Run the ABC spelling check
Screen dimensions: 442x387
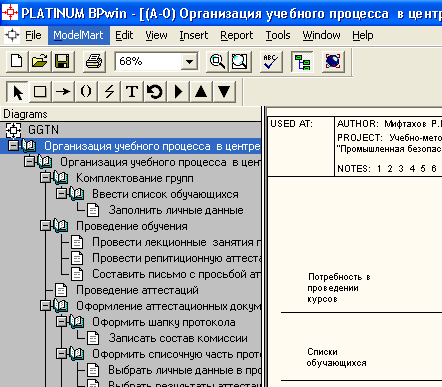click(271, 61)
